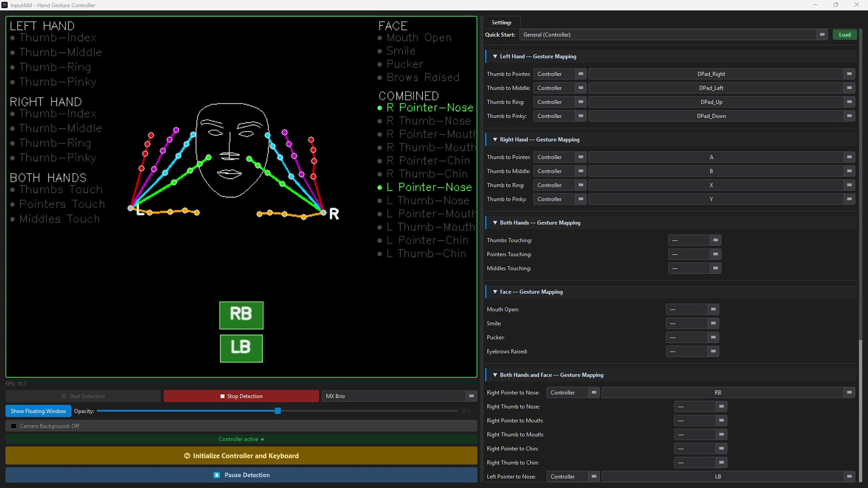Open Right Pointer to Chin mapping dropdown

[700, 449]
